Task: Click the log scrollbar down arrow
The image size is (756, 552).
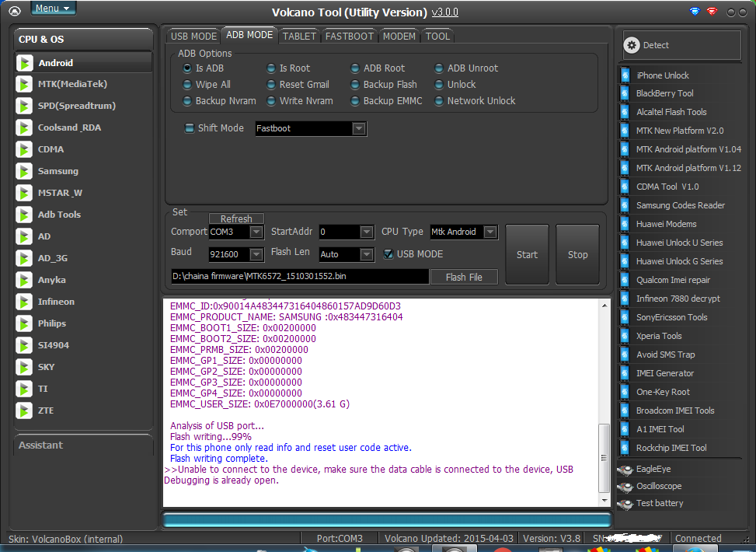Action: (604, 501)
